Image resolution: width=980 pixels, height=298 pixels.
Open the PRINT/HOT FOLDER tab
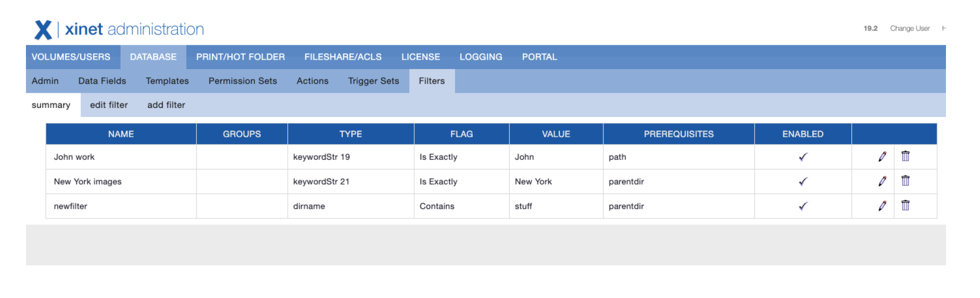coord(240,57)
